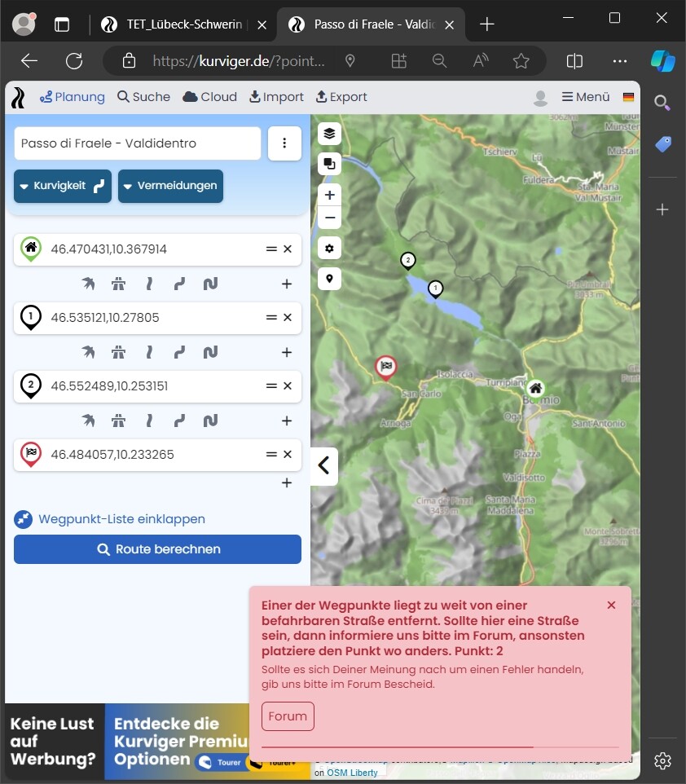Open the Export menu
Screen dimensions: 686x784
(x=341, y=97)
